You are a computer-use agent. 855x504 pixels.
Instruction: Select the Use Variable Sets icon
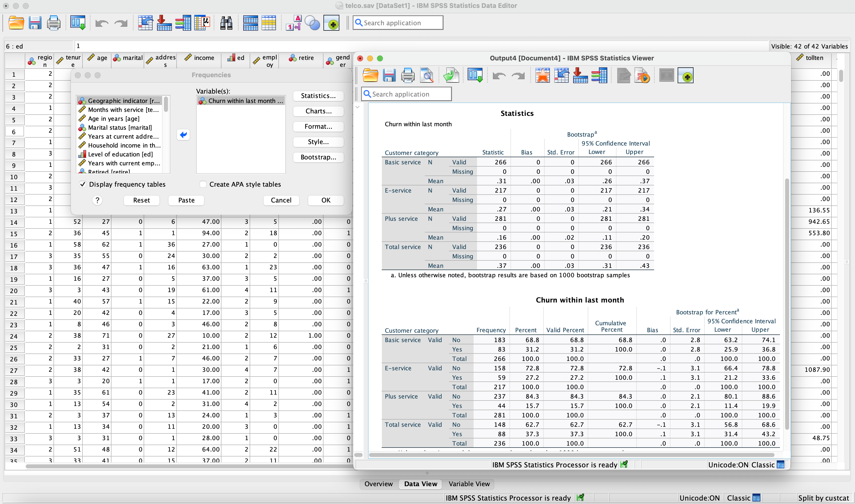pyautogui.click(x=312, y=23)
